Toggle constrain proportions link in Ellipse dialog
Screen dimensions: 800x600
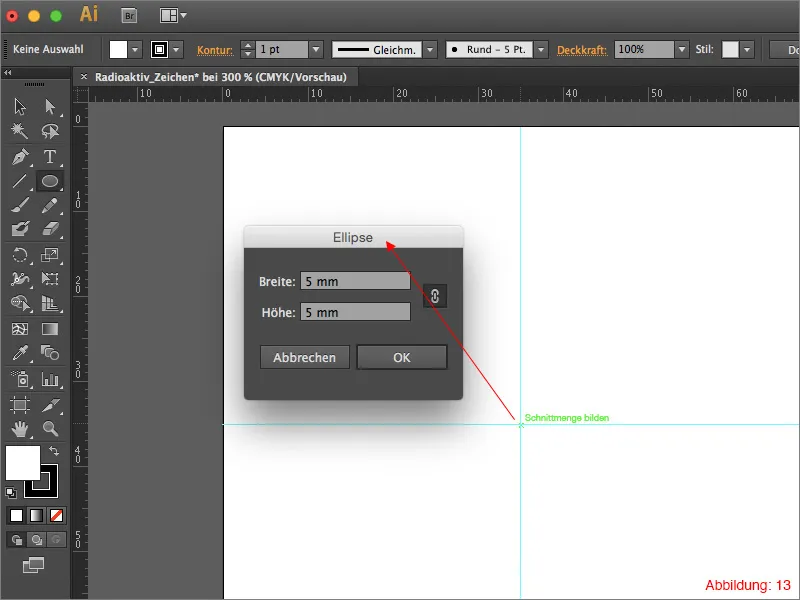435,296
